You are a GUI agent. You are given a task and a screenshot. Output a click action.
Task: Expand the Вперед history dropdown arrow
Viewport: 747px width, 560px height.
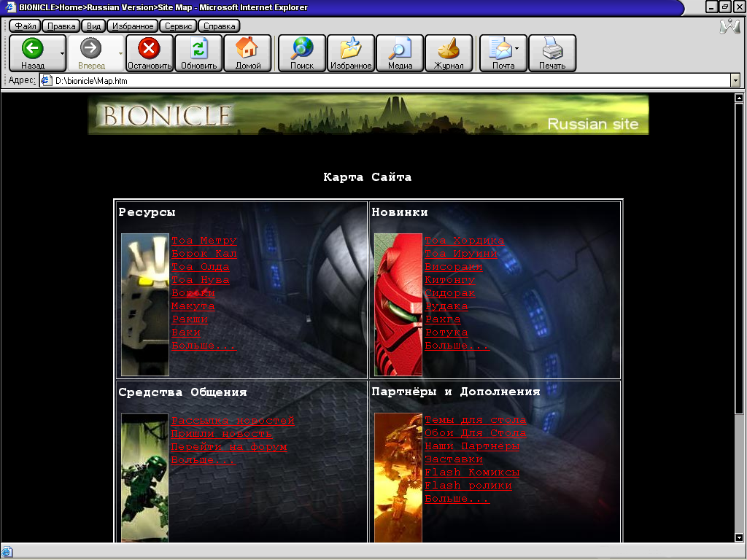click(120, 53)
